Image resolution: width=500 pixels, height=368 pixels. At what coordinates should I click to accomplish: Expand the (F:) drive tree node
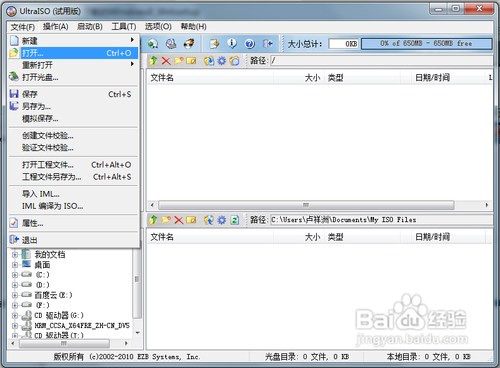click(15, 305)
